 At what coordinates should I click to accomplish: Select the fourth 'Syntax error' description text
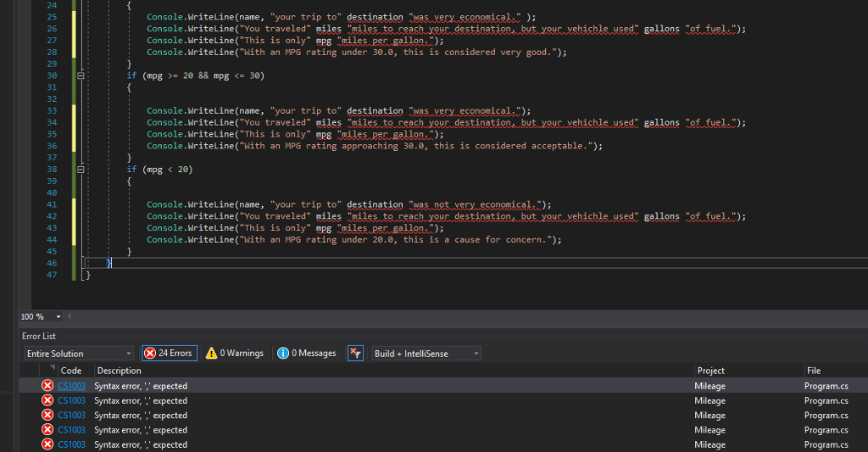[x=141, y=430]
